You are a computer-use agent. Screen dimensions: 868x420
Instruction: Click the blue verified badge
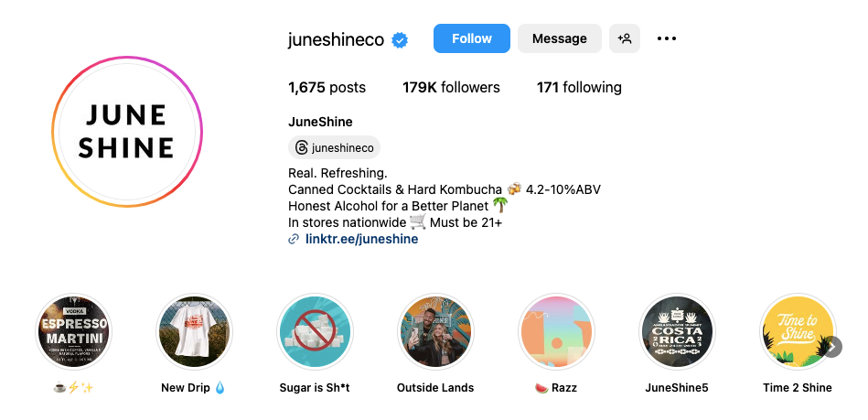click(x=400, y=39)
